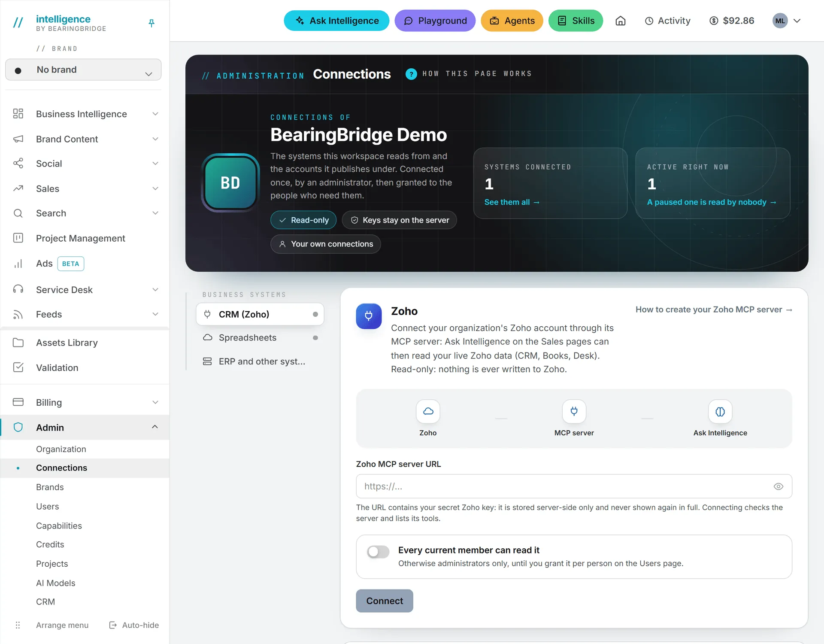Expand the Social section chevron
Image resolution: width=824 pixels, height=644 pixels.
pyautogui.click(x=155, y=163)
